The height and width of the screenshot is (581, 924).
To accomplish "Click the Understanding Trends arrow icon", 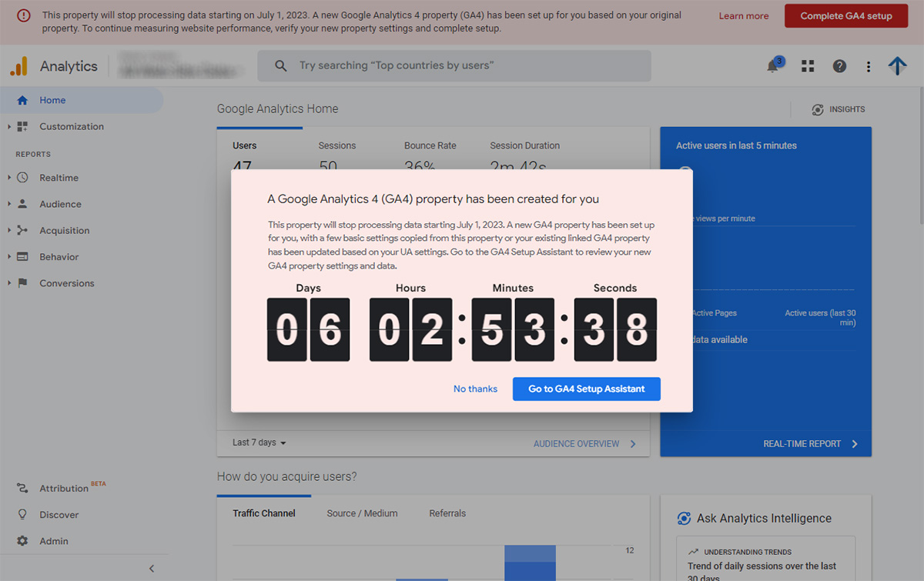I will (694, 552).
